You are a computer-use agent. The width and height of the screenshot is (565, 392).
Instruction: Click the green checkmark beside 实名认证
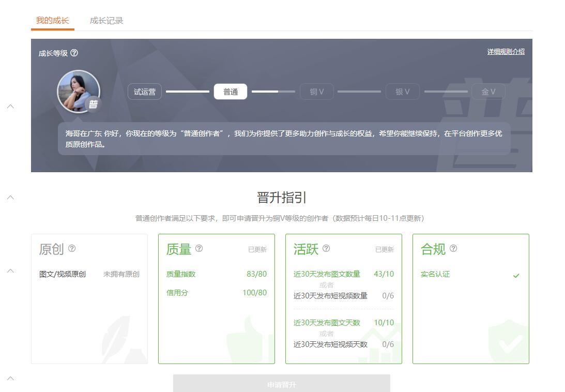coord(515,275)
